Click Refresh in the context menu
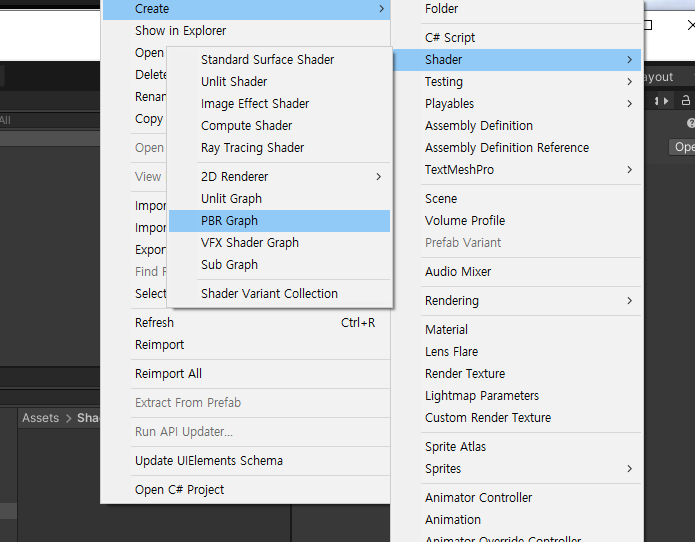Screen dimensions: 695x542 click(246, 323)
